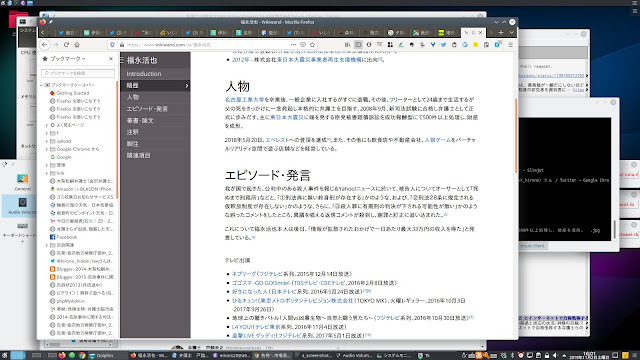Expand 略歴 subsection arrow
The width and height of the screenshot is (640, 360).
187,86
